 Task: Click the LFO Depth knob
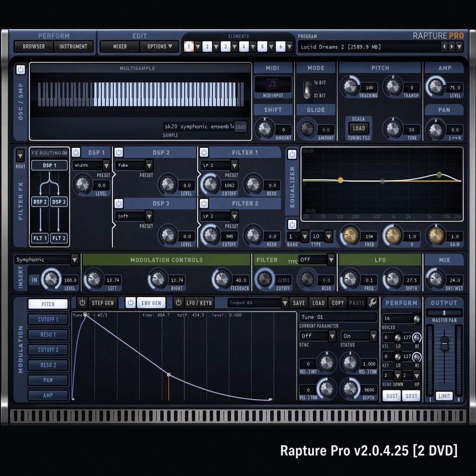point(392,279)
